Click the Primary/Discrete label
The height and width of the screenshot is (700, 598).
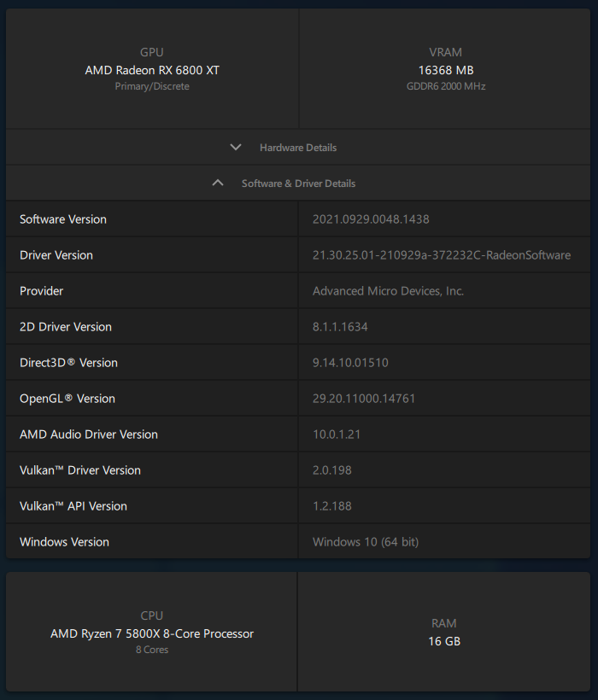(152, 86)
